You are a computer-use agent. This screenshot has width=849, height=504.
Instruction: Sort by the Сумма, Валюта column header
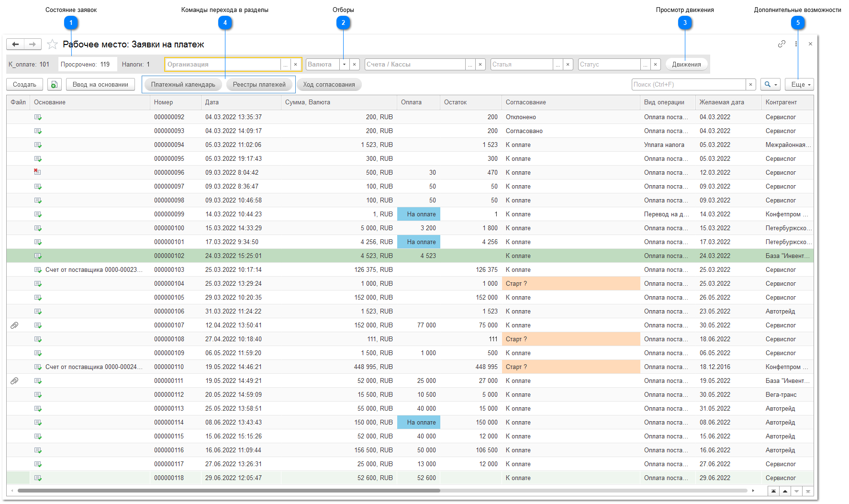coord(339,102)
